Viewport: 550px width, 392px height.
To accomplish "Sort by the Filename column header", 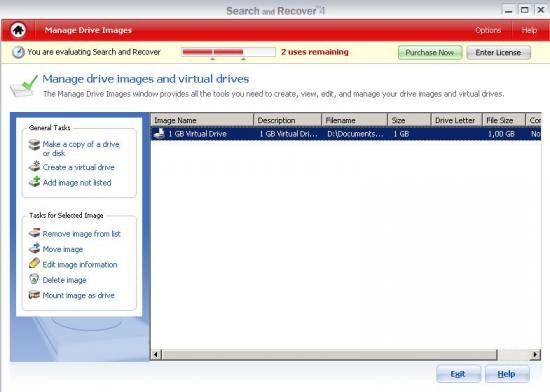I will 354,120.
